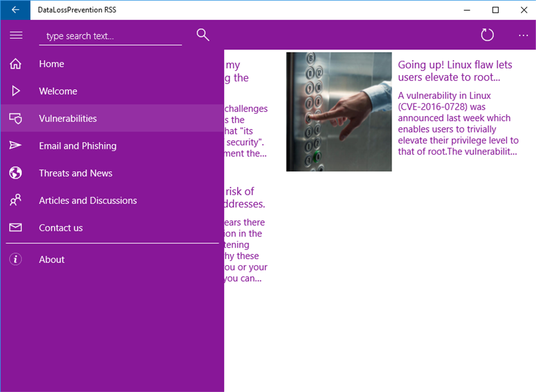Click the Welcome play-triangle icon

pos(16,91)
